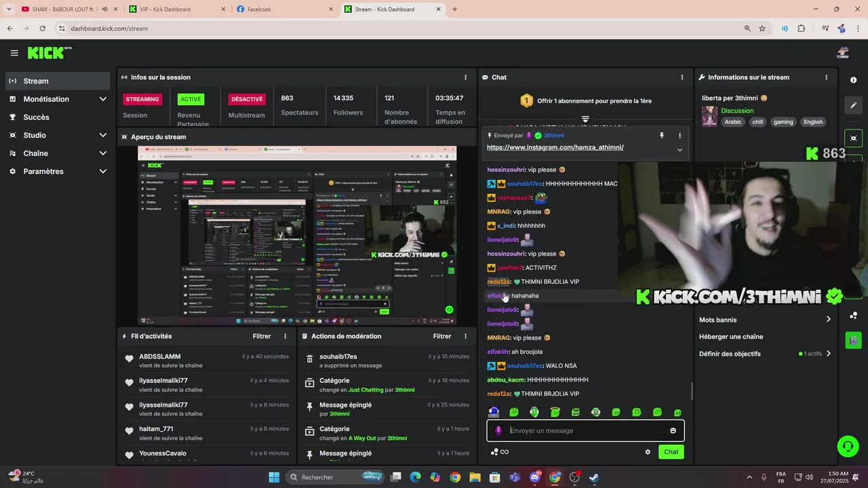The height and width of the screenshot is (488, 868).
Task: Click the info icon in right sidebar
Action: [853, 80]
